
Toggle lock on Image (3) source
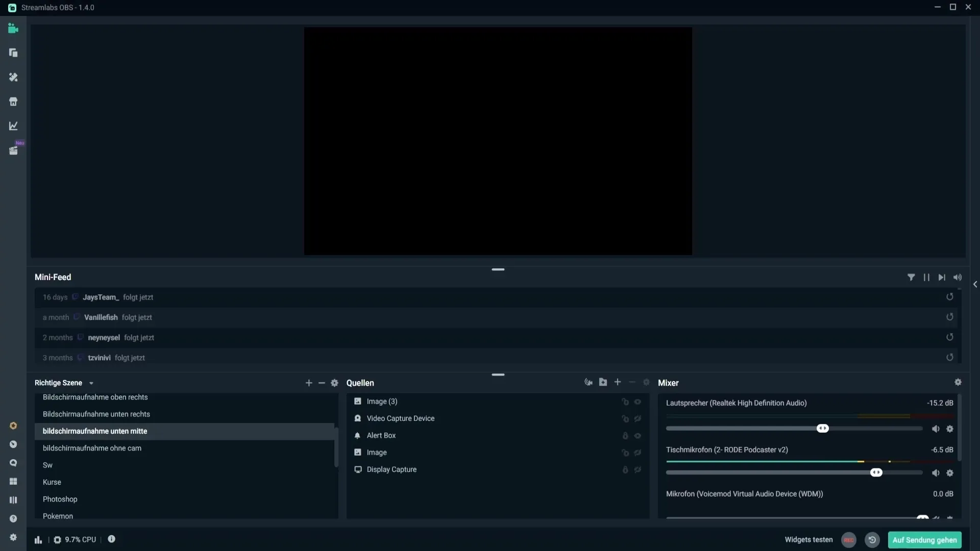625,402
